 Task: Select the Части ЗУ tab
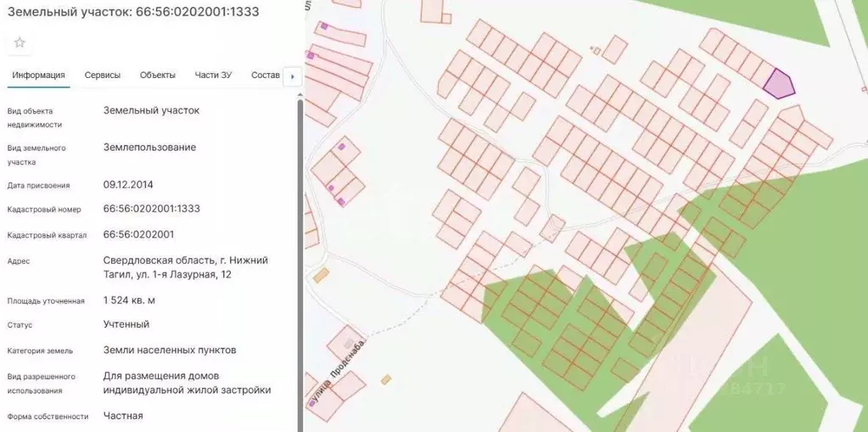pyautogui.click(x=213, y=75)
